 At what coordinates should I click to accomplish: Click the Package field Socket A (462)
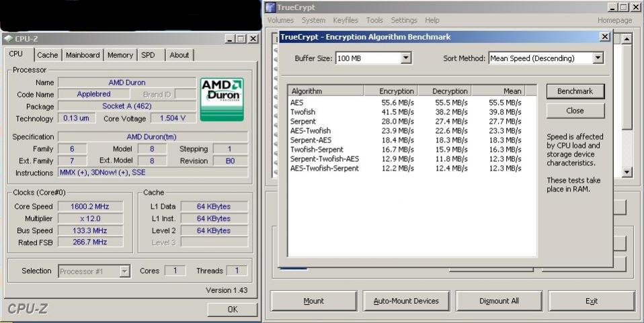[127, 106]
